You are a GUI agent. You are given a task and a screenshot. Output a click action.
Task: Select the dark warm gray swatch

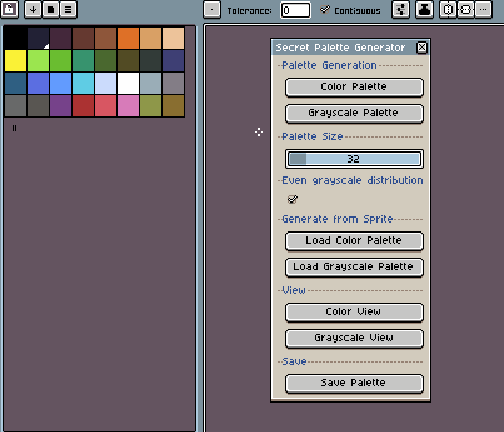38,106
